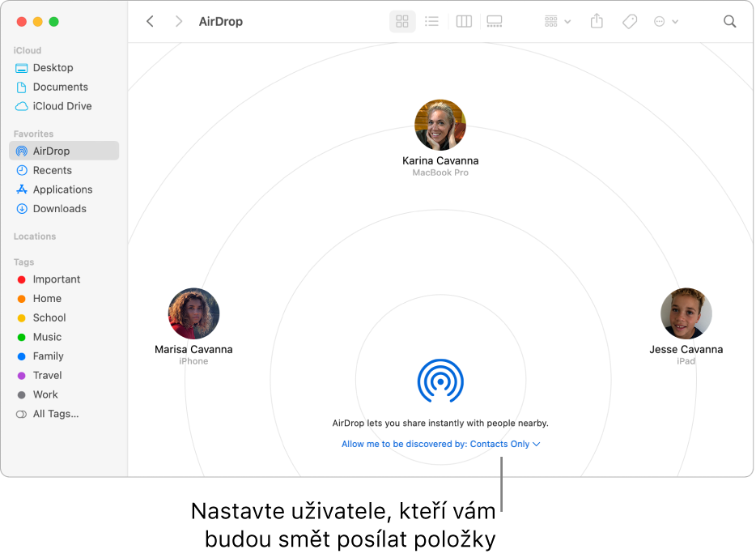This screenshot has width=756, height=558.
Task: Open Desktop in the iCloud sidebar
Action: click(64, 67)
